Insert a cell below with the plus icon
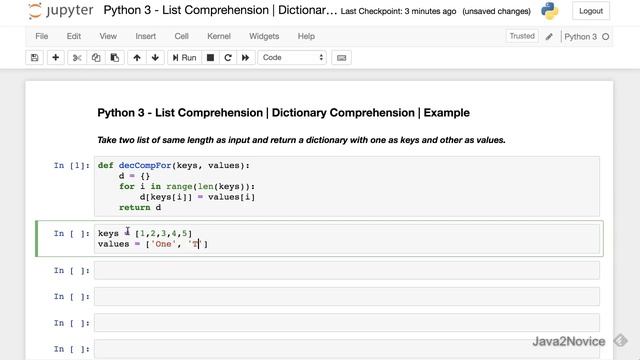The height and width of the screenshot is (360, 640). point(56,58)
